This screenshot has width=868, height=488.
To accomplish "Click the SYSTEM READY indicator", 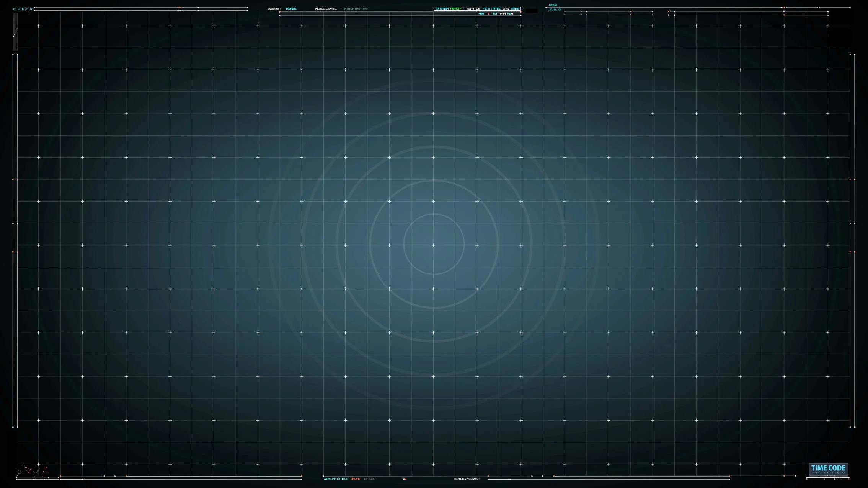I will coord(448,9).
